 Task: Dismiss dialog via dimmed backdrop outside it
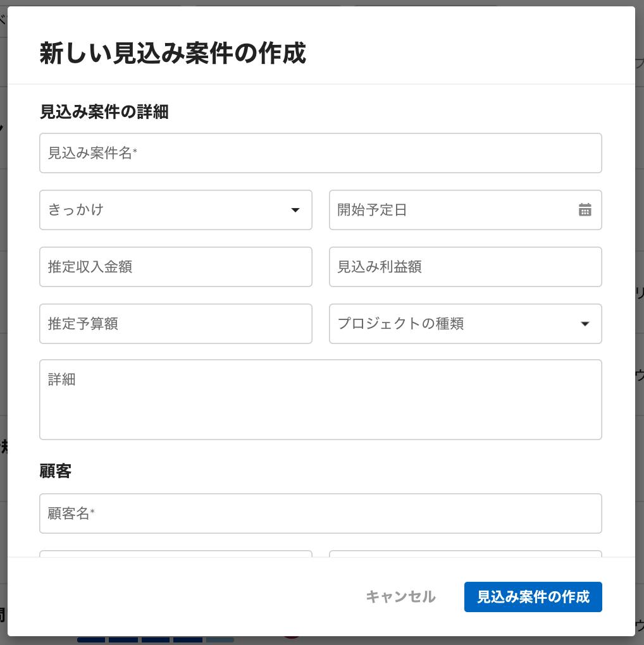click(x=3, y=329)
